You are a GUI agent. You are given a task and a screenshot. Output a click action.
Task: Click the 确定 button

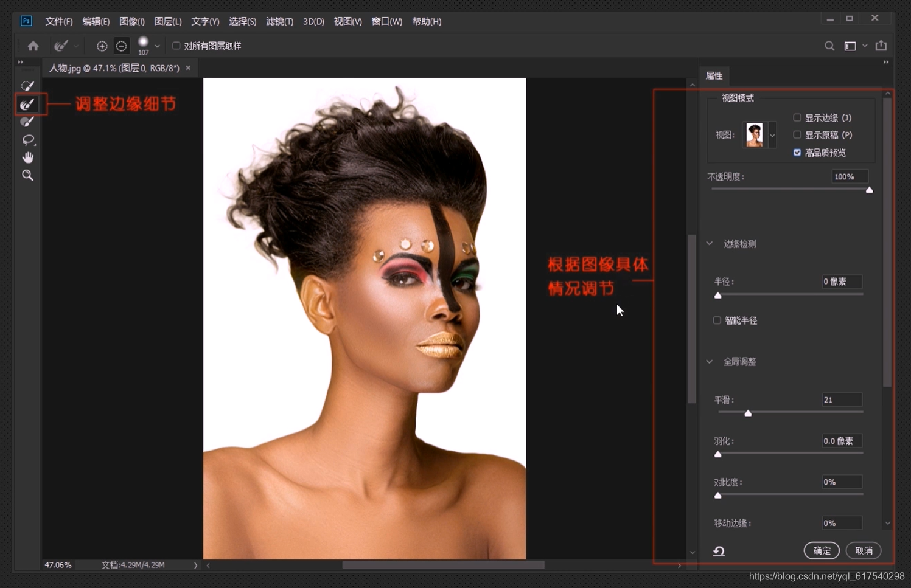coord(822,550)
